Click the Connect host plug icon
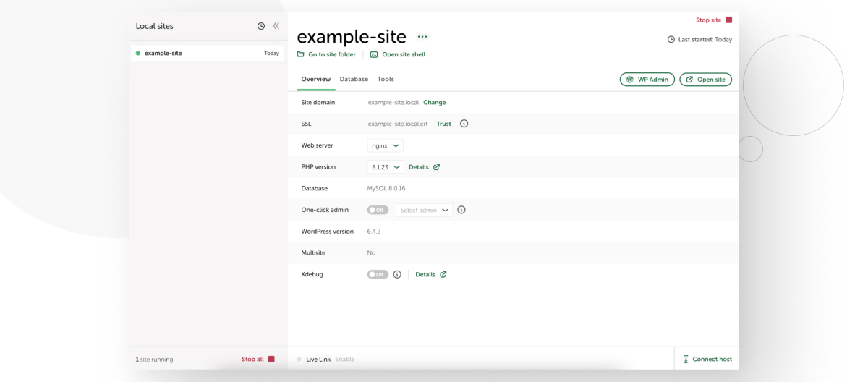 click(686, 359)
